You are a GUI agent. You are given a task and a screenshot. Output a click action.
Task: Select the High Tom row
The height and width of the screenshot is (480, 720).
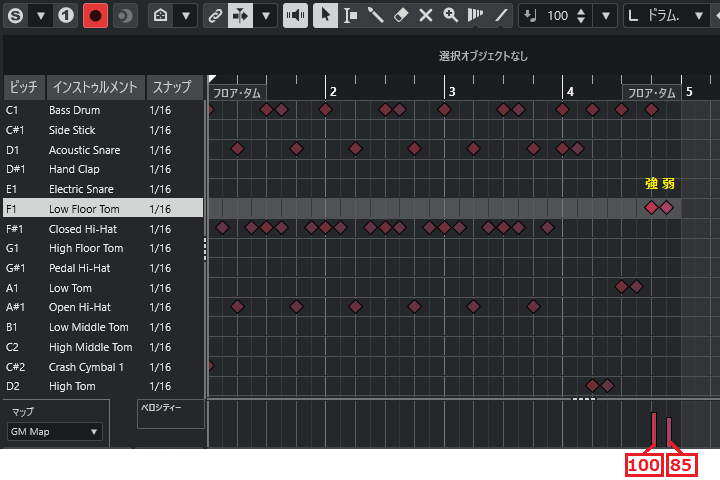(x=103, y=386)
